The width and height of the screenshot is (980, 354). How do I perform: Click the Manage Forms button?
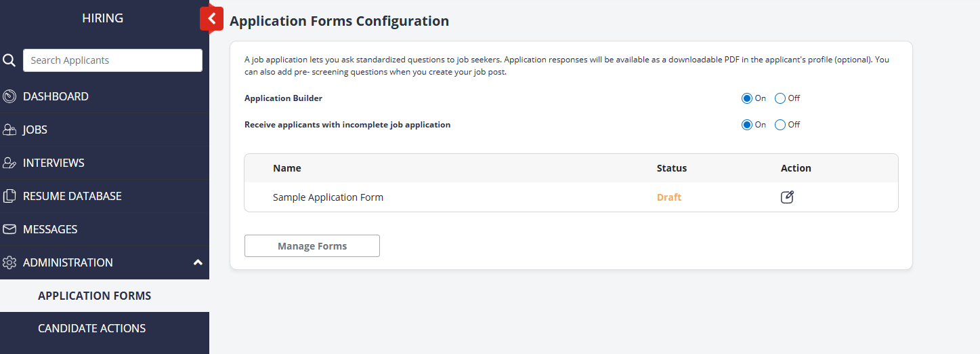(312, 246)
